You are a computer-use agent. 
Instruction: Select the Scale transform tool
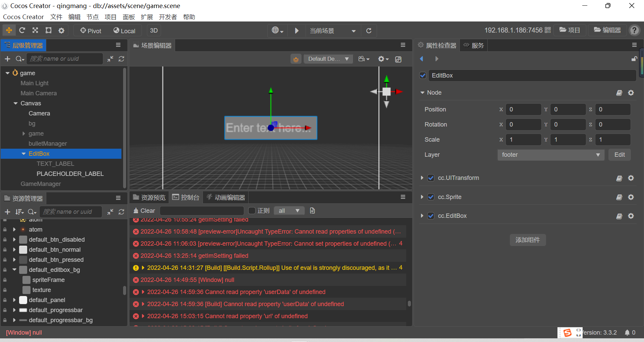35,31
